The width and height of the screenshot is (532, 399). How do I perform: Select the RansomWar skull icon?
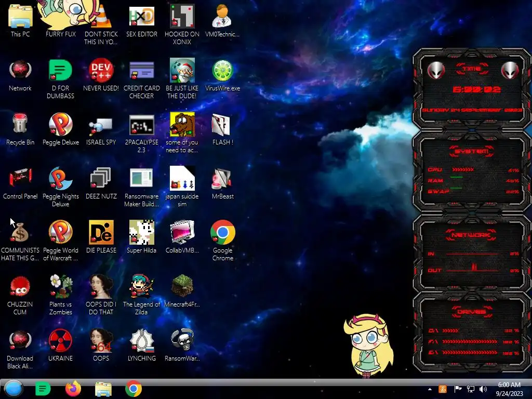pos(182,345)
